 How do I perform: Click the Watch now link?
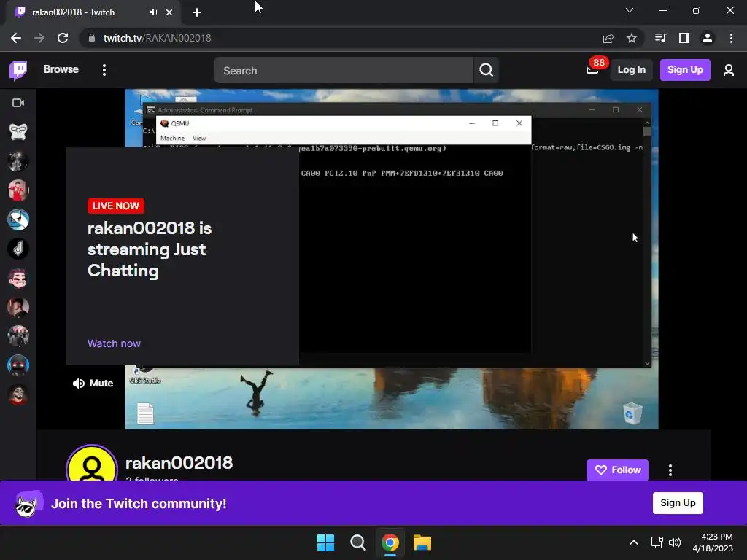(114, 343)
